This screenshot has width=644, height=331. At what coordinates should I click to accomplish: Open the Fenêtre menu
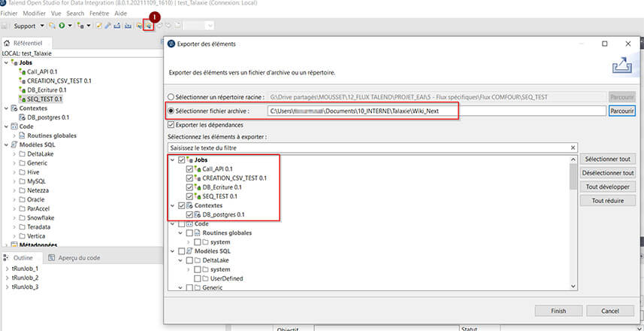99,13
